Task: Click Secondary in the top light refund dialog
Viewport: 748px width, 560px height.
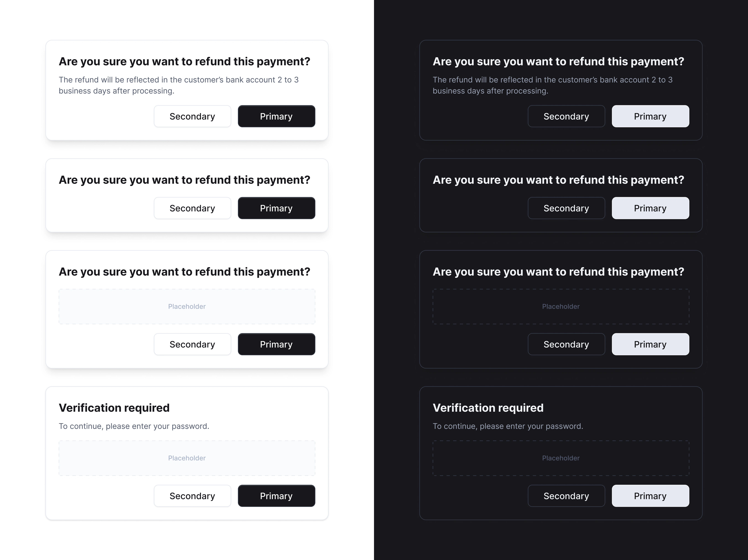Action: 192,116
